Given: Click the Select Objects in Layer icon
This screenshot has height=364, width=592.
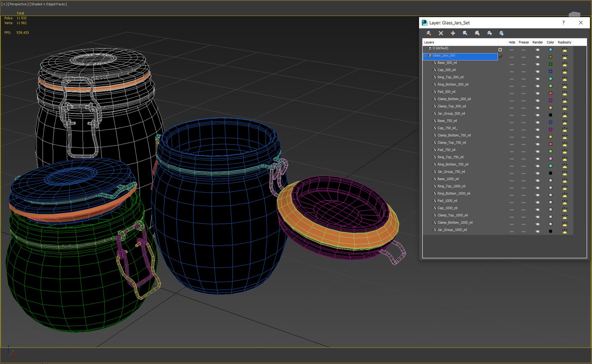Looking at the screenshot, I should pos(465,33).
